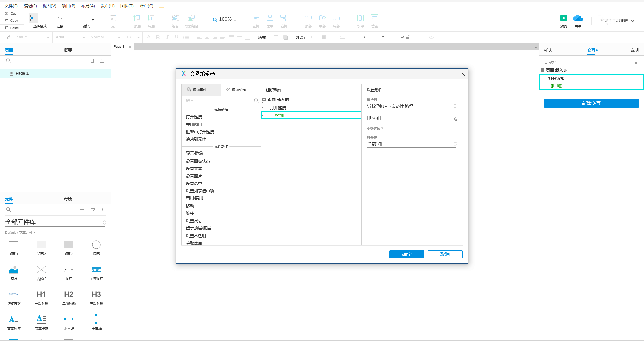The width and height of the screenshot is (644, 341).
Task: Open the zoom 100% dropdown
Action: (228, 19)
